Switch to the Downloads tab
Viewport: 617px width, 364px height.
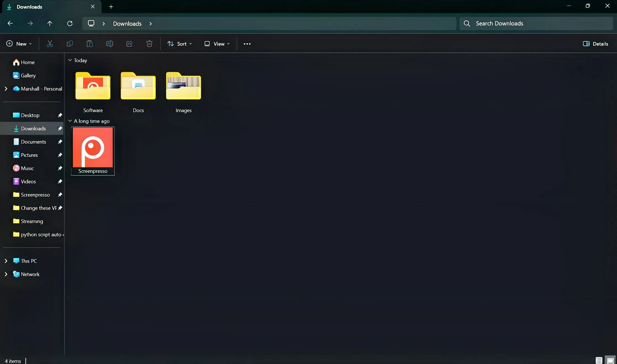[x=30, y=7]
